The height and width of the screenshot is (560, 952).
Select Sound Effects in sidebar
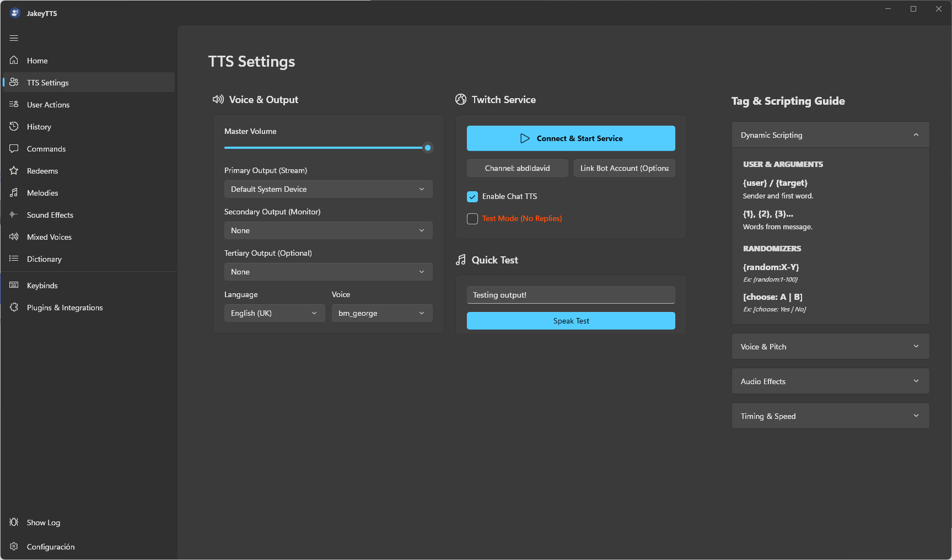[x=89, y=214]
